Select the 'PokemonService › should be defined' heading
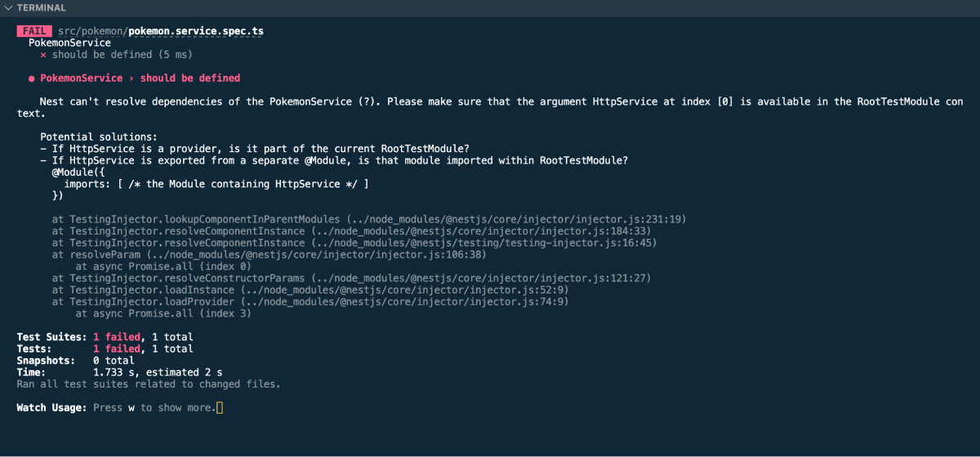Viewport: 980px width, 457px height. pyautogui.click(x=140, y=78)
